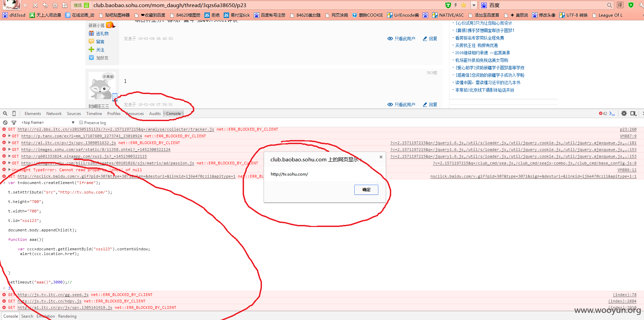The width and height of the screenshot is (644, 320).
Task: Expand the p.tanx.com GET error entry
Action: pyautogui.click(x=9, y=136)
